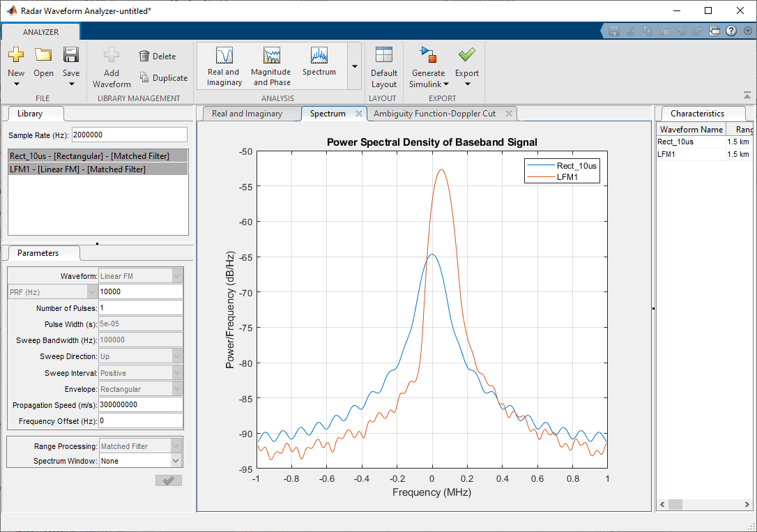This screenshot has width=757, height=532.
Task: Open the Generate Simulink dropdown arrow
Action: (446, 84)
